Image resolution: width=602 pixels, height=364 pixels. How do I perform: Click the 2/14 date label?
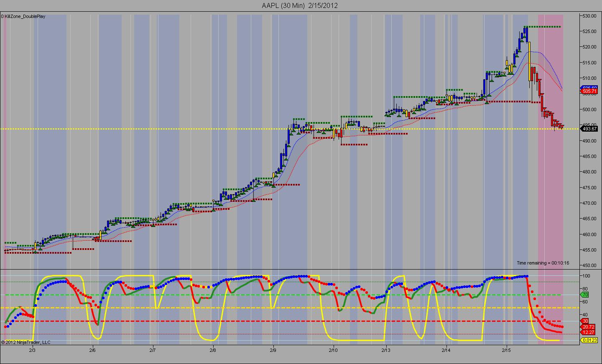[446, 350]
